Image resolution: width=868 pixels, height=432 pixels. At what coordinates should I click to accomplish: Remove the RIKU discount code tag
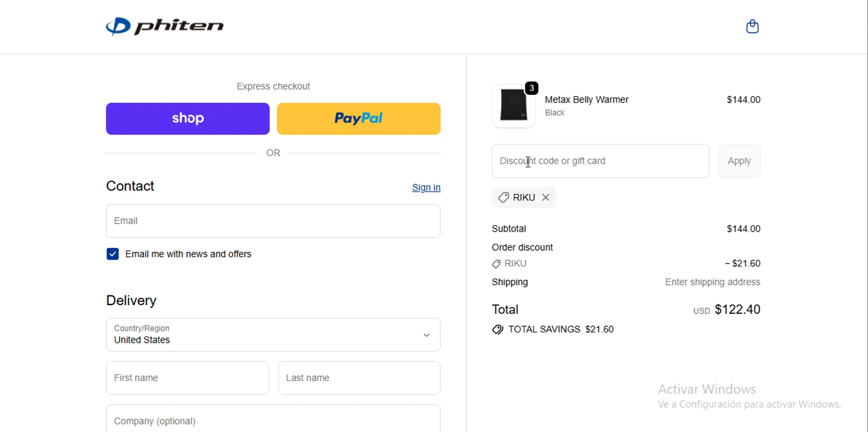point(546,197)
